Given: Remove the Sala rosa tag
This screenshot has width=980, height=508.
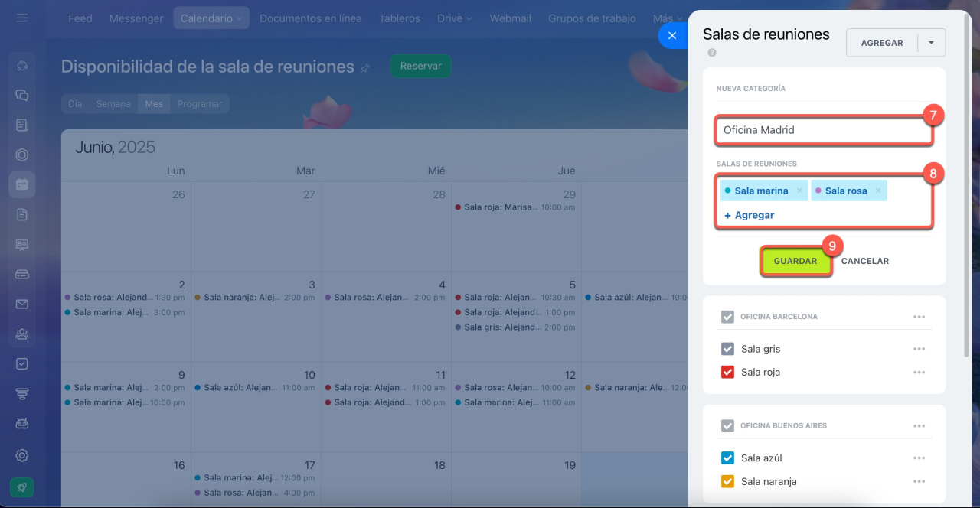Looking at the screenshot, I should [x=878, y=190].
